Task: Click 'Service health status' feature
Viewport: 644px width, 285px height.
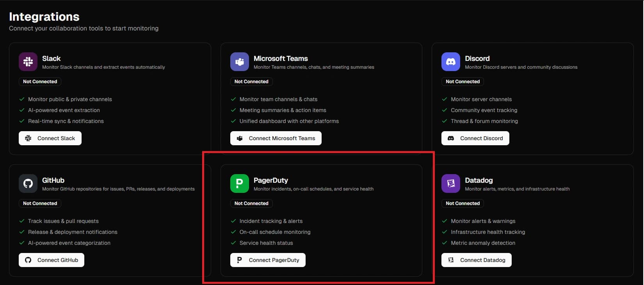Action: pos(266,243)
